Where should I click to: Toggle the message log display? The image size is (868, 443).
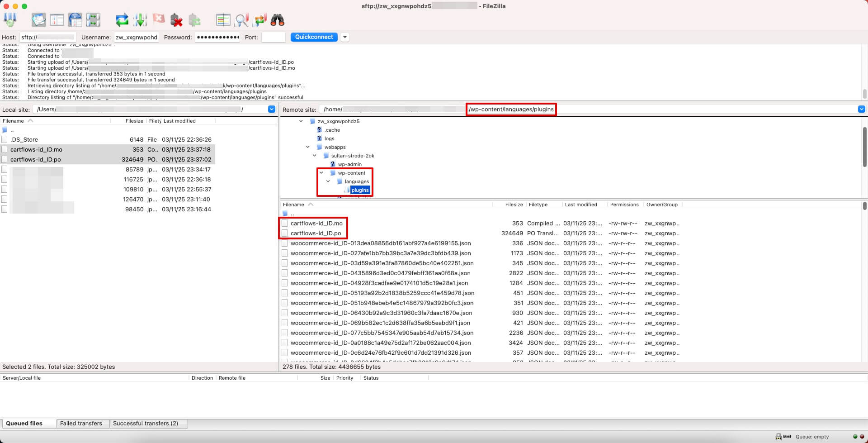click(x=38, y=20)
